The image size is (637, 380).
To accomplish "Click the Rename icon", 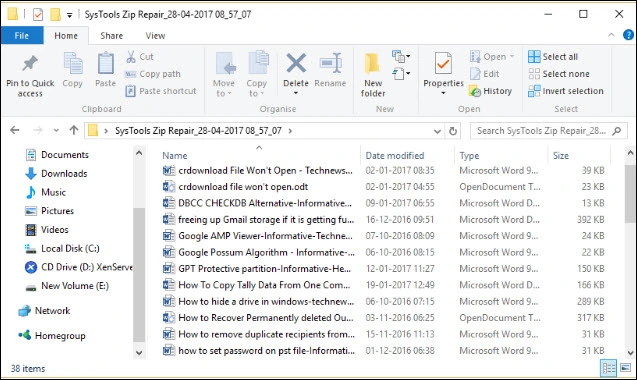I will [x=331, y=63].
